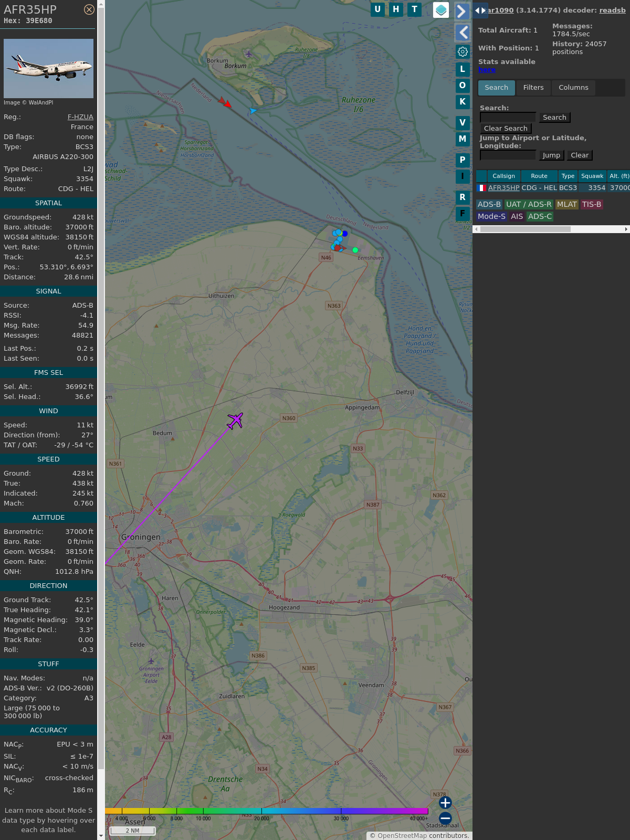Viewport: 630px width, 840px height.
Task: Click the zoom in plus button
Action: (445, 803)
